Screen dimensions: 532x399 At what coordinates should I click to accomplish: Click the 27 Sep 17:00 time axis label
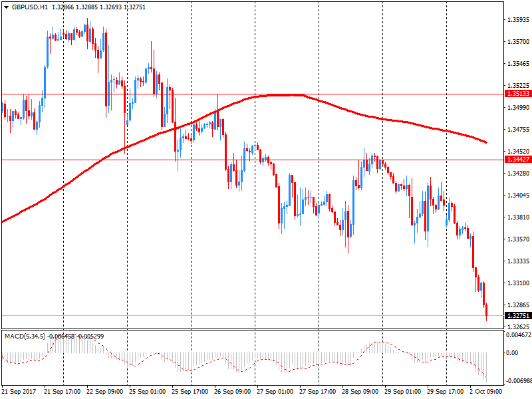pos(318,392)
